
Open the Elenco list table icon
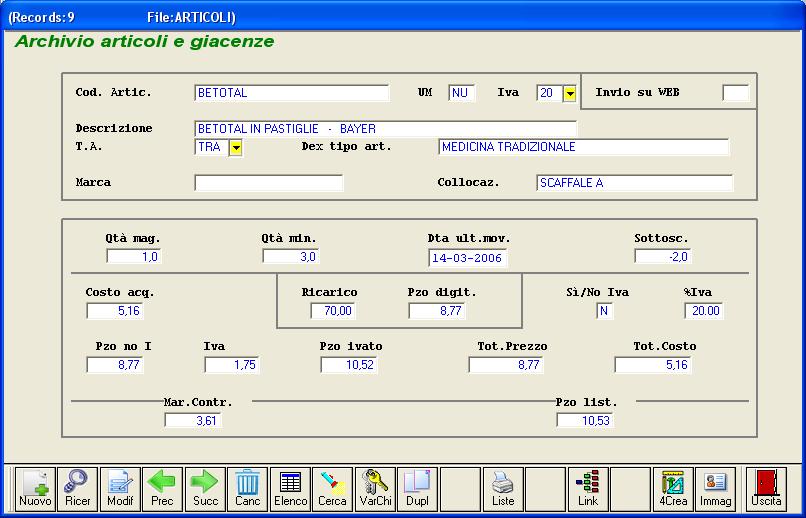pos(290,489)
